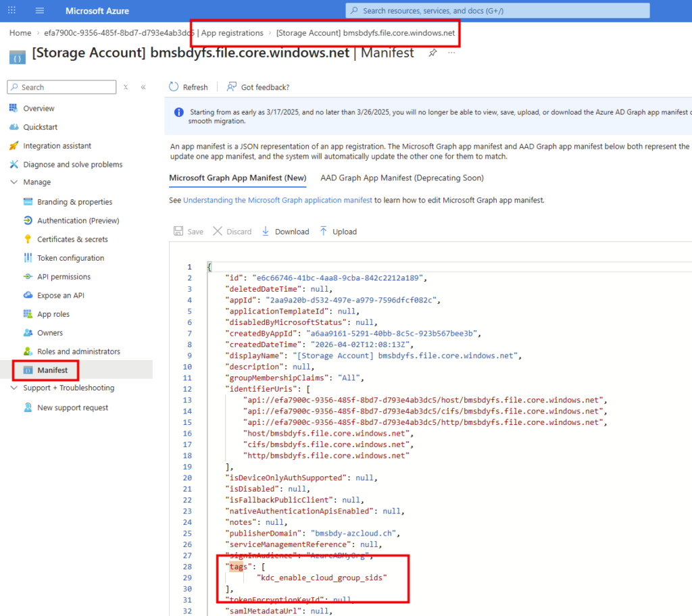Viewport: 692px width, 616px height.
Task: Click the Home breadcrumb link
Action: coord(20,33)
